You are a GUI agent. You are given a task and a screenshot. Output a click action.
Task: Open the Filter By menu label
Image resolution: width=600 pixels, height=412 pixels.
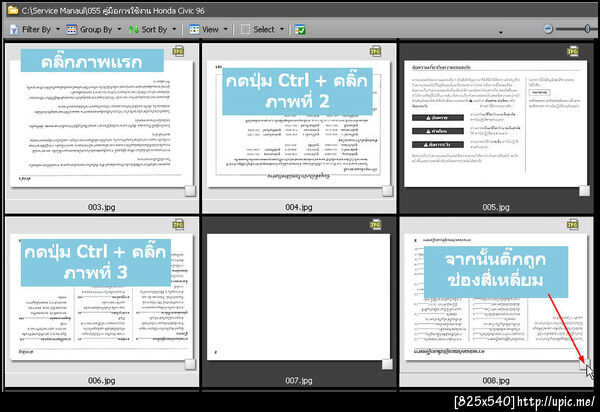tap(36, 29)
